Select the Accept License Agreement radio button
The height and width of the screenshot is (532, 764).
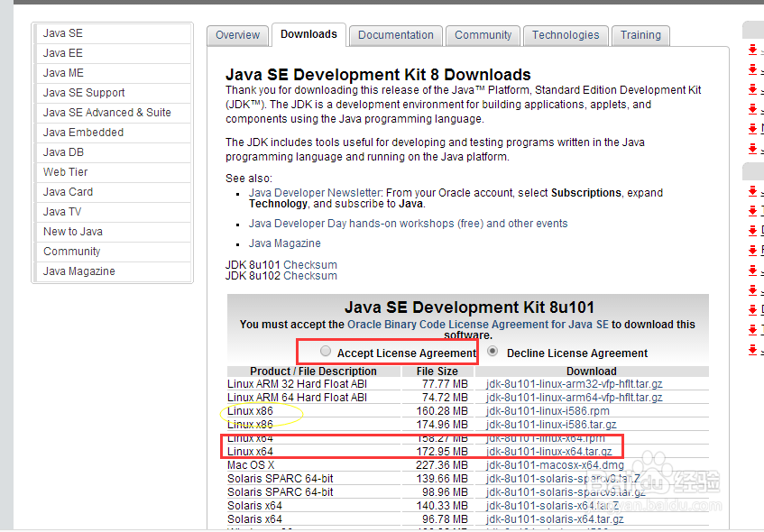326,353
